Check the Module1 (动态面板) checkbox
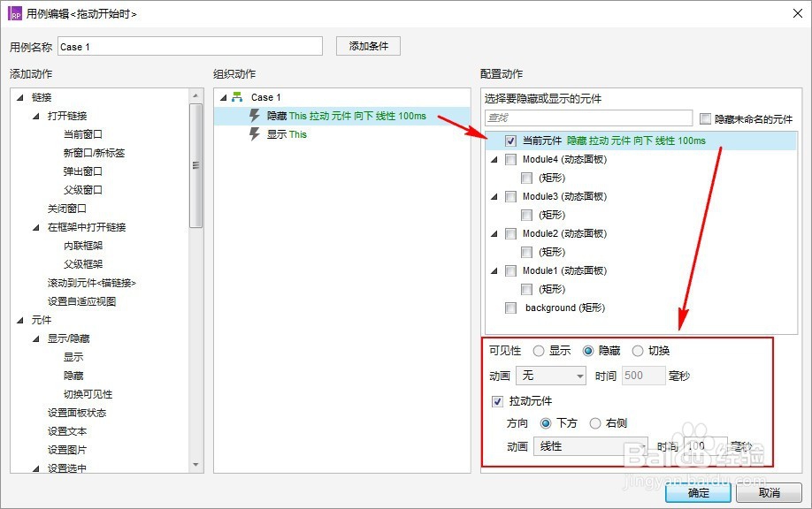The width and height of the screenshot is (812, 509). tap(510, 270)
